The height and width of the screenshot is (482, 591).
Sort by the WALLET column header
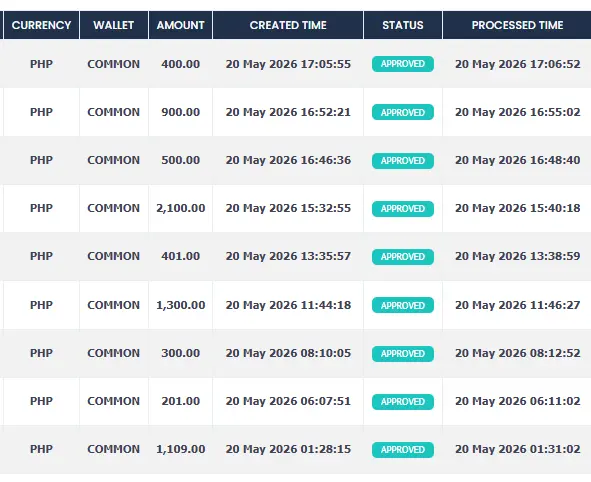114,25
